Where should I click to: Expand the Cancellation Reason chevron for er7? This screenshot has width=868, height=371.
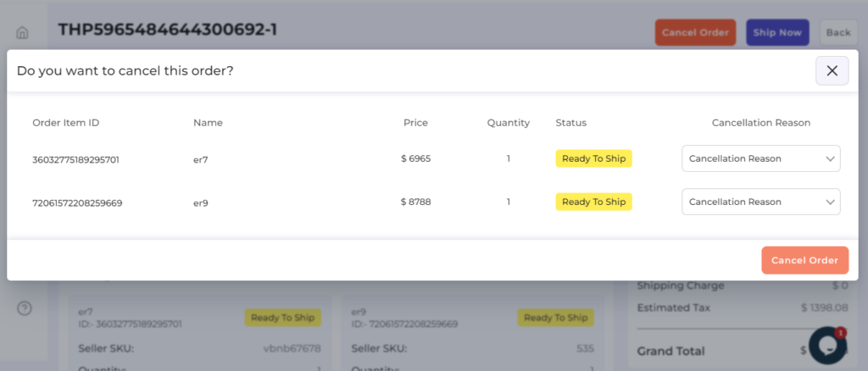829,158
